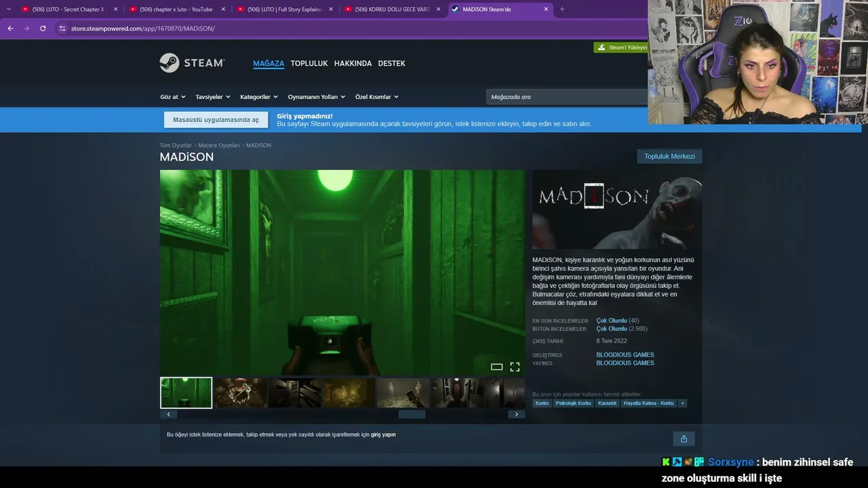Select the thumbnail showing hanging keys
868x488 pixels.
click(x=240, y=393)
